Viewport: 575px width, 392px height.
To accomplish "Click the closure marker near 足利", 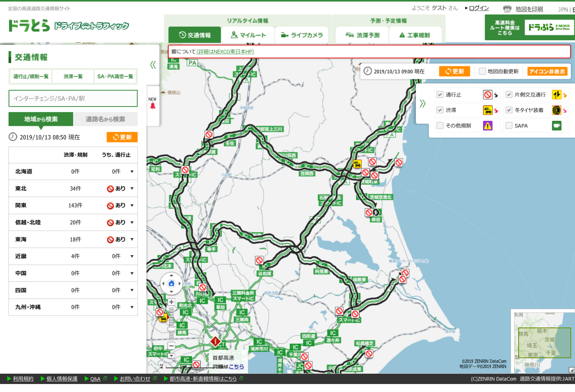I will click(185, 170).
